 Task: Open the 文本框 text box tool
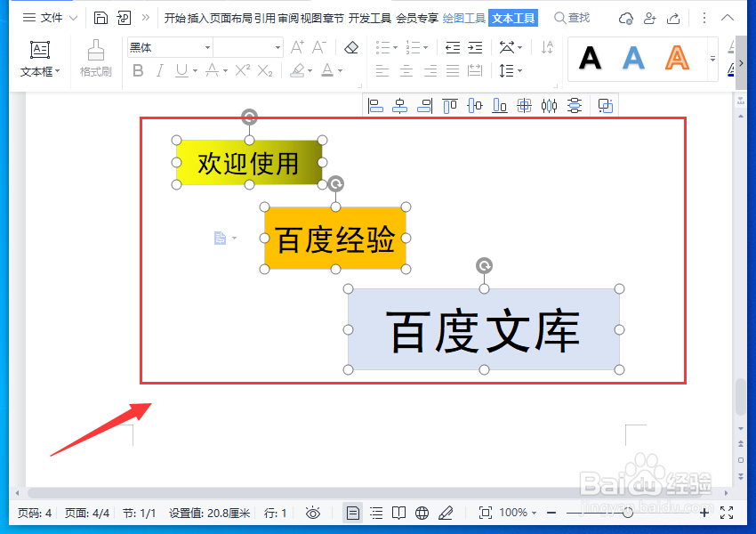[40, 59]
